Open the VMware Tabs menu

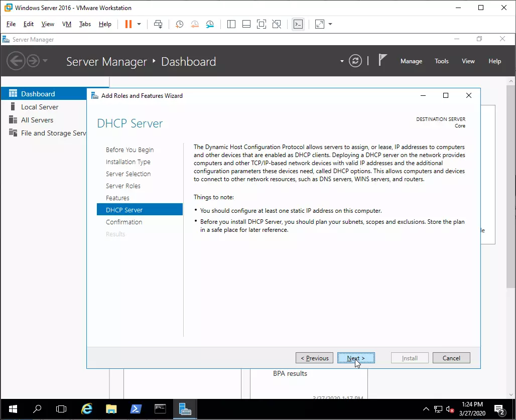pyautogui.click(x=85, y=24)
